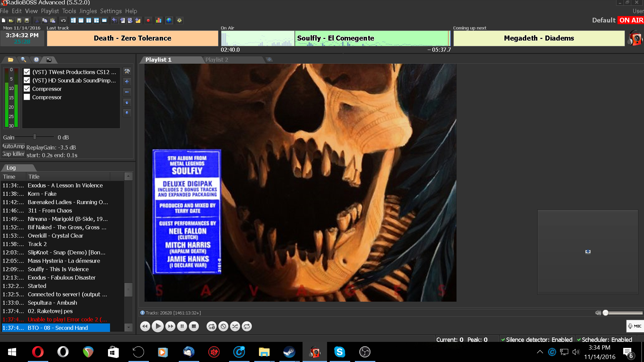The height and width of the screenshot is (362, 644).
Task: Click the New playlist toolbar icon
Action: pyautogui.click(x=3, y=20)
